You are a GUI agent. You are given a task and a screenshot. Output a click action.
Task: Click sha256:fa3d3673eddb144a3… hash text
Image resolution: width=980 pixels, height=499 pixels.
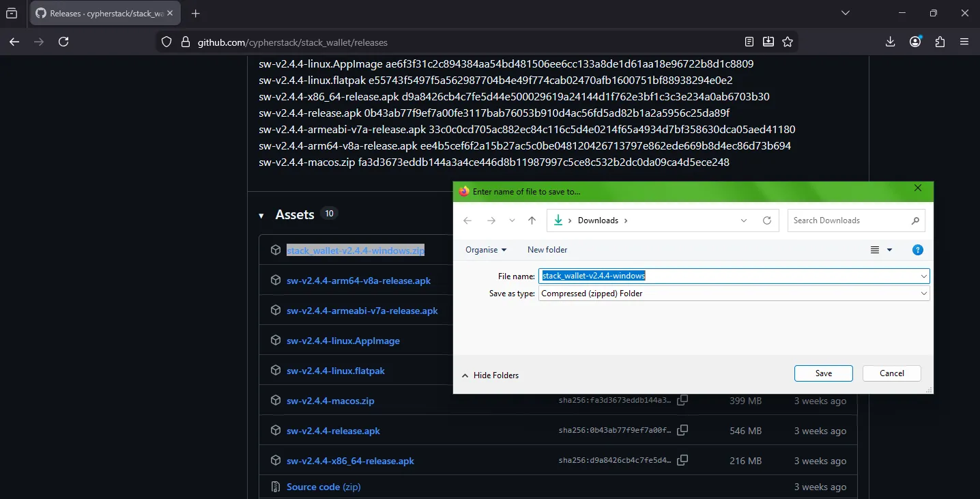pos(615,401)
